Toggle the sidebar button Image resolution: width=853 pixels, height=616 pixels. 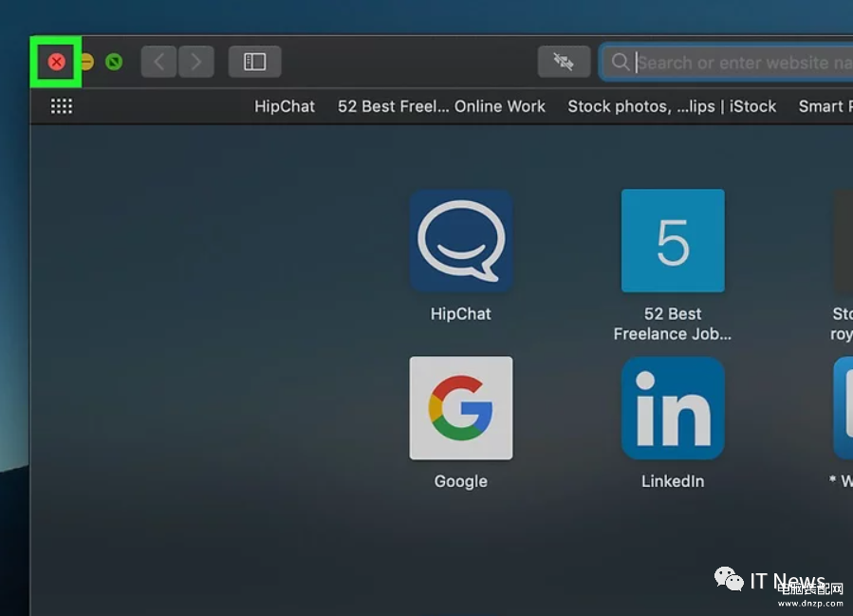[x=254, y=62]
